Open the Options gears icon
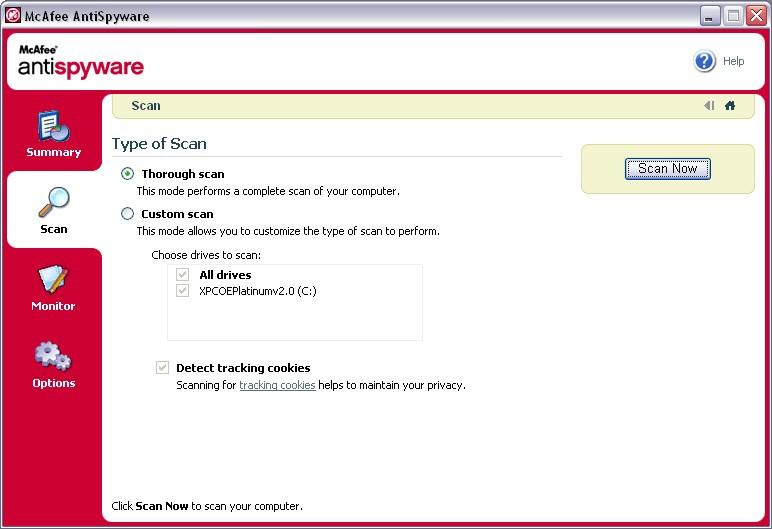 [53, 356]
